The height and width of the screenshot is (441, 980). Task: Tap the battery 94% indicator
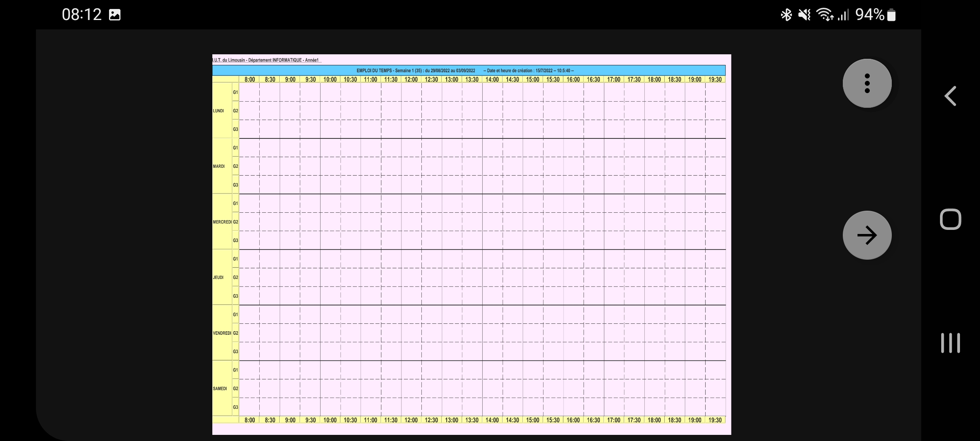pyautogui.click(x=875, y=15)
